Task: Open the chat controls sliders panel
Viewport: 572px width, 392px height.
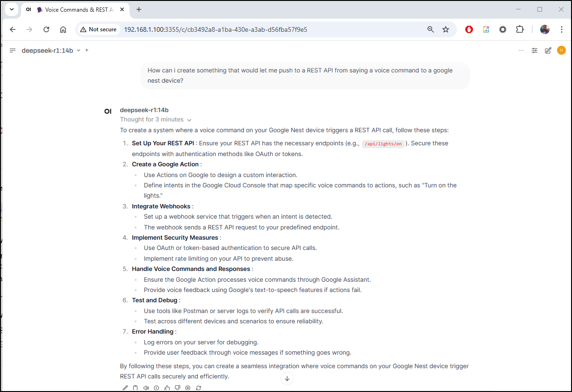Action: coord(535,50)
